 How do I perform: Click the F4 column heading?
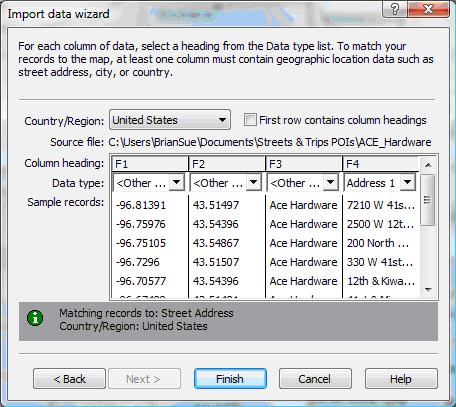tap(381, 164)
